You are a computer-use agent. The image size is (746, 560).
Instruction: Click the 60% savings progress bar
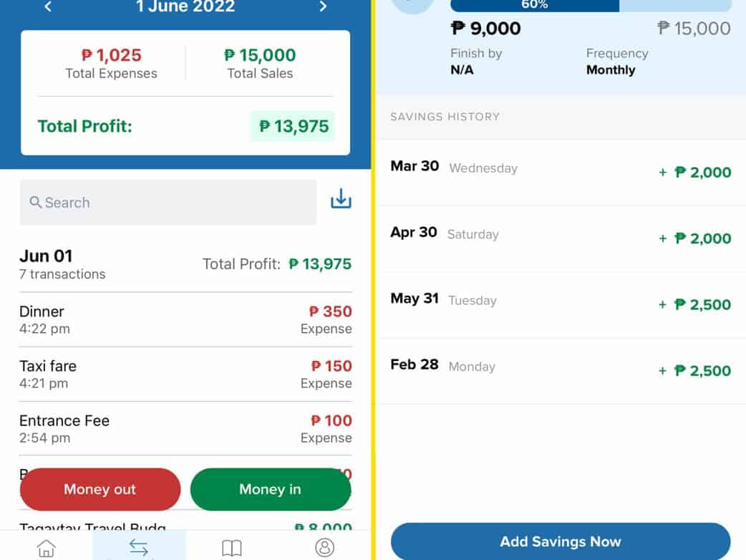click(590, 6)
